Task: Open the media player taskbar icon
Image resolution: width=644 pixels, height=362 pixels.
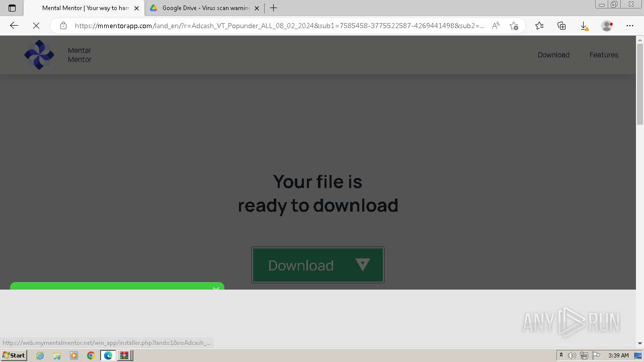Action: [x=74, y=355]
